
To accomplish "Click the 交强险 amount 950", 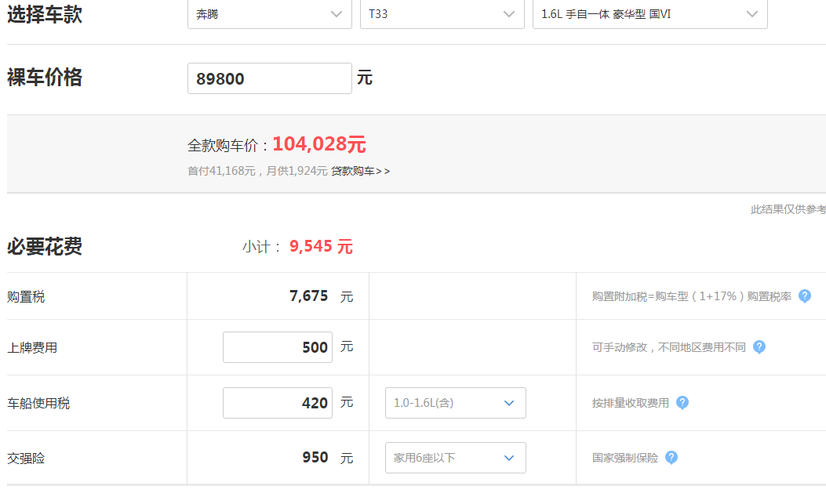I will pyautogui.click(x=315, y=457).
